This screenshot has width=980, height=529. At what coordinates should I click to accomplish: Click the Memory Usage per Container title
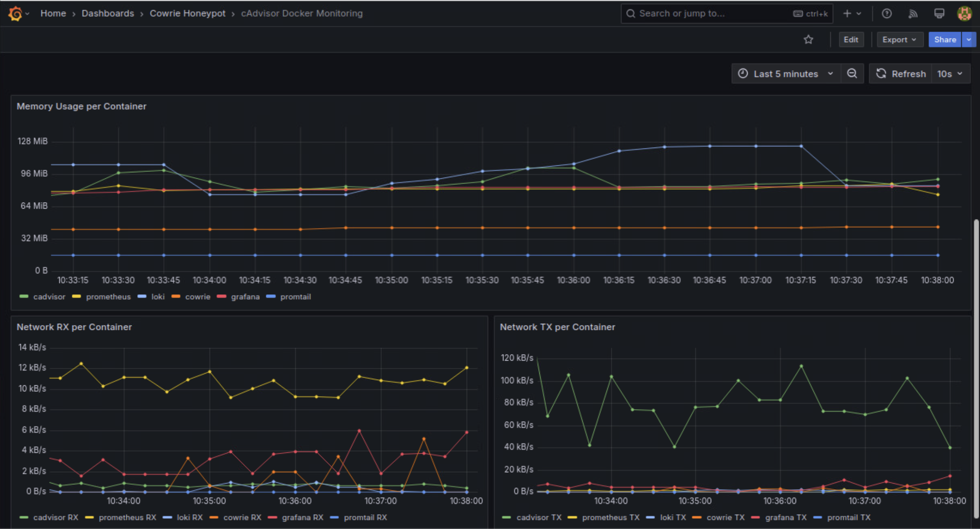[x=81, y=106]
